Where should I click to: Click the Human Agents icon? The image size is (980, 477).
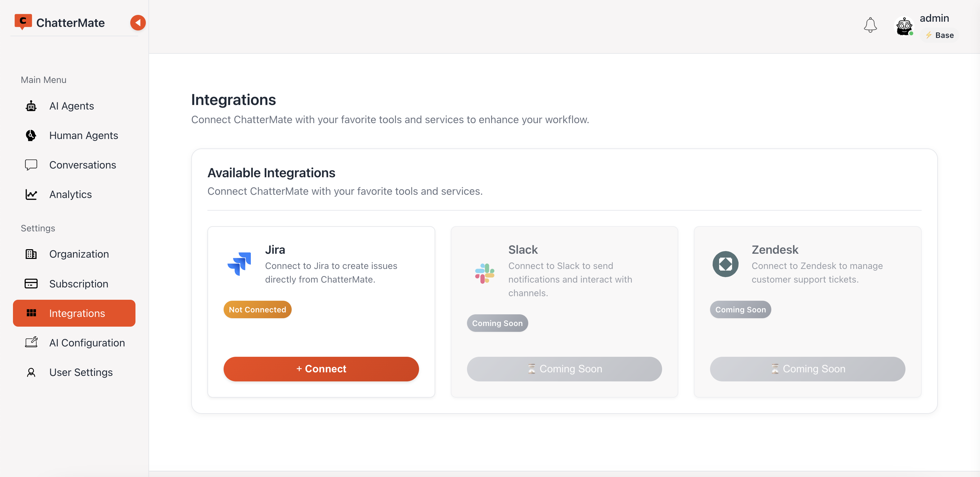click(x=31, y=135)
